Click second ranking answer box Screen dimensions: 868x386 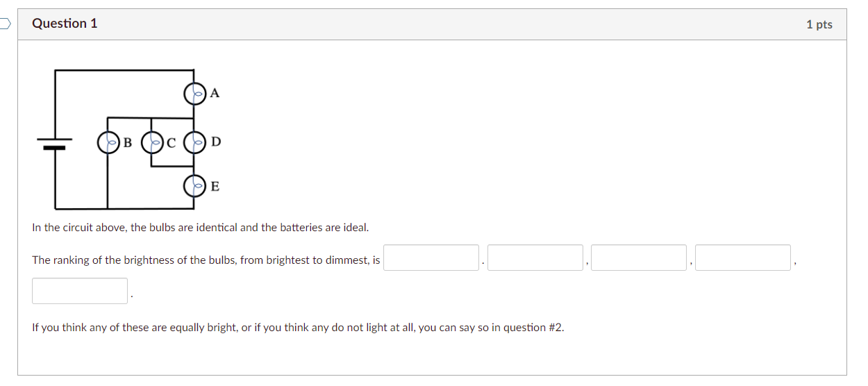(x=535, y=258)
